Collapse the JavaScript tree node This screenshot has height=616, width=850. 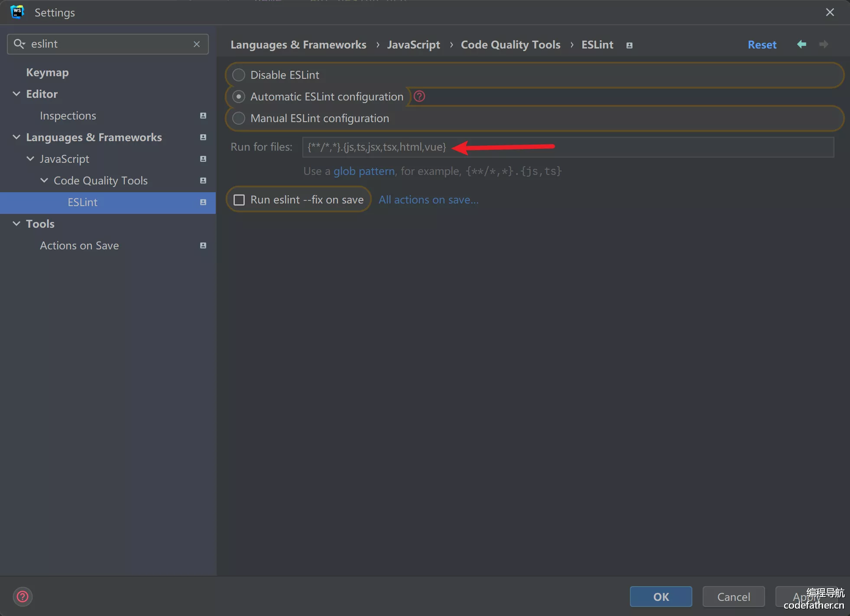point(30,159)
